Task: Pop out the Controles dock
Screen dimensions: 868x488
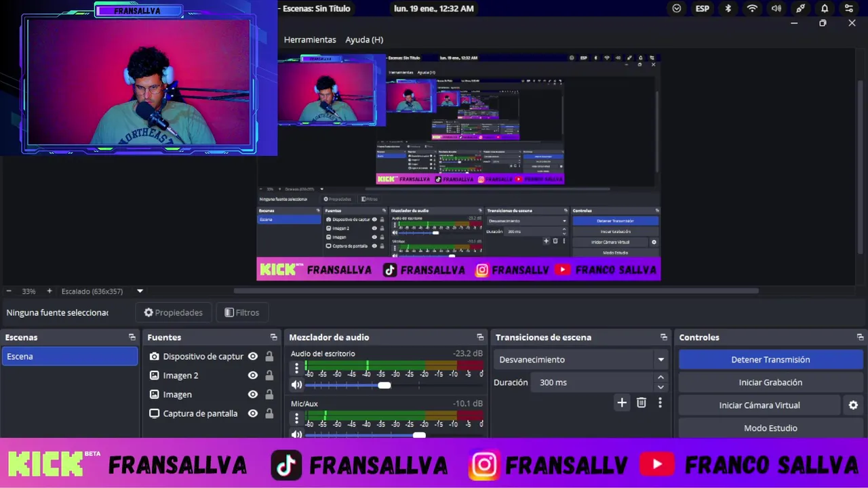Action: coord(860,338)
